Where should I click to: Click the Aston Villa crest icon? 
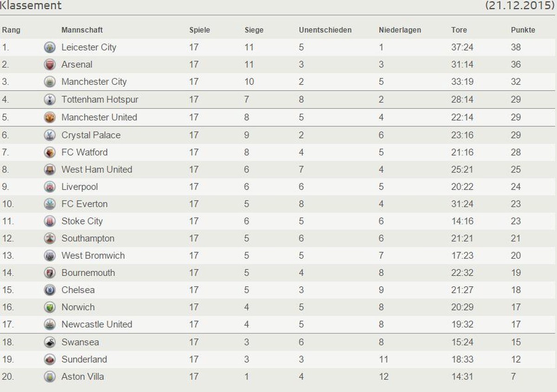tap(50, 377)
